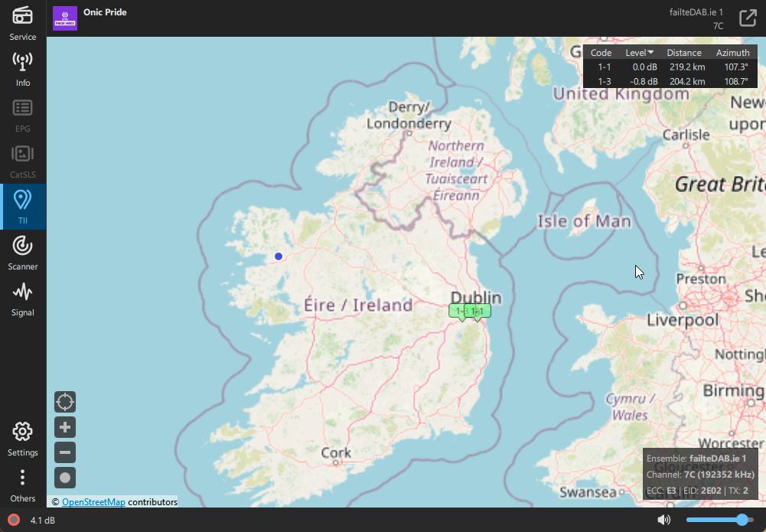
Task: Click the Onic Pride service name
Action: click(105, 12)
